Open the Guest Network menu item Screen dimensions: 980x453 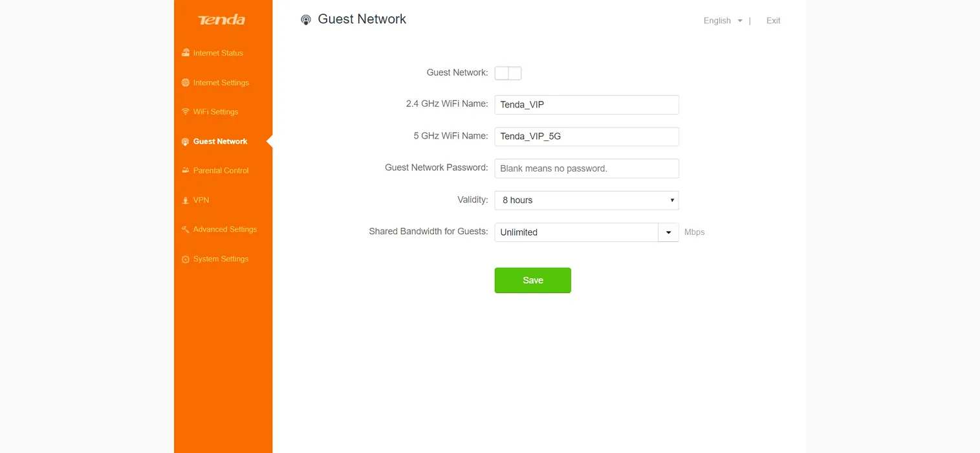tap(220, 142)
